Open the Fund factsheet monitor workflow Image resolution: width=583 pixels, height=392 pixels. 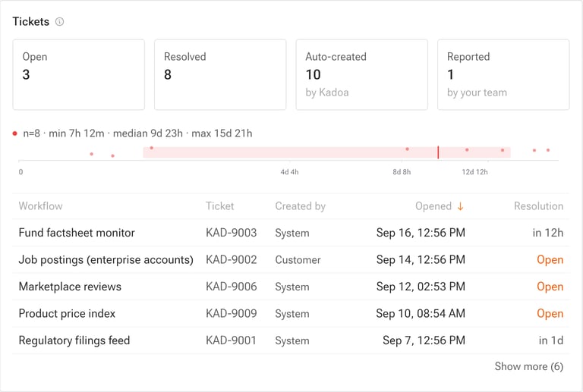coord(77,233)
